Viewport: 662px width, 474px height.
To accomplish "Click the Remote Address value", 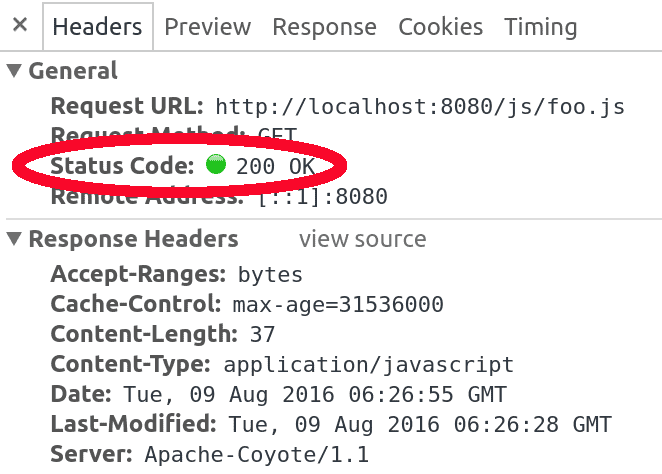I will click(322, 196).
